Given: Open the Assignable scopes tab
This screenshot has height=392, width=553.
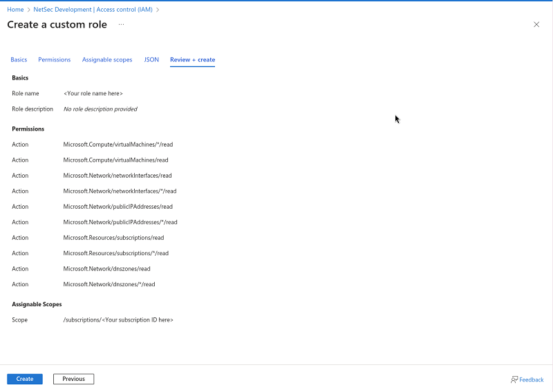Looking at the screenshot, I should click(107, 59).
